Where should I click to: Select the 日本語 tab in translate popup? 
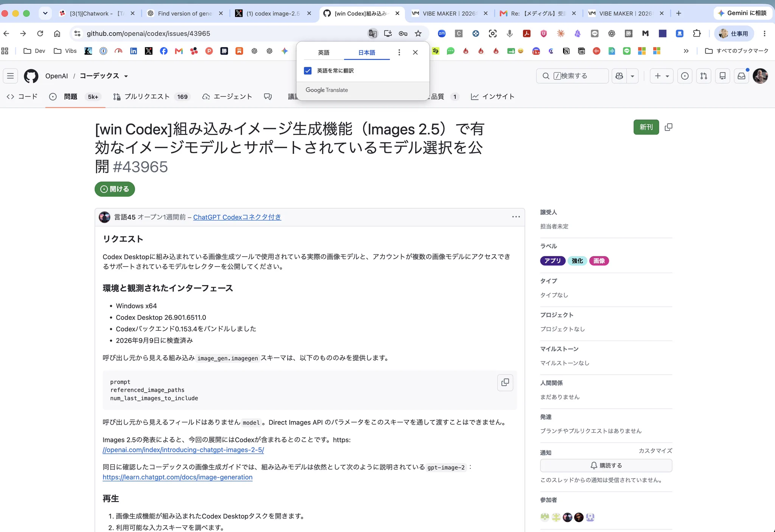367,53
